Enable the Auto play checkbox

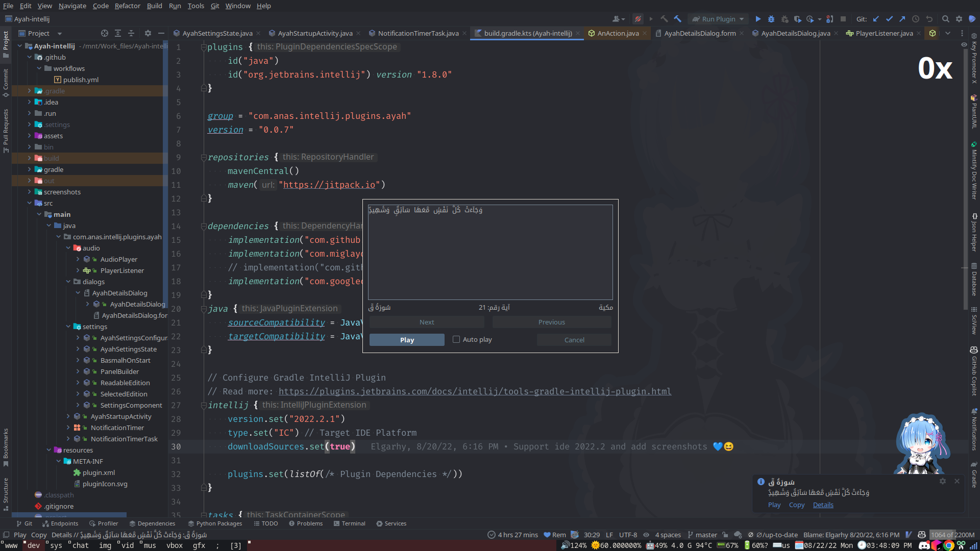456,339
